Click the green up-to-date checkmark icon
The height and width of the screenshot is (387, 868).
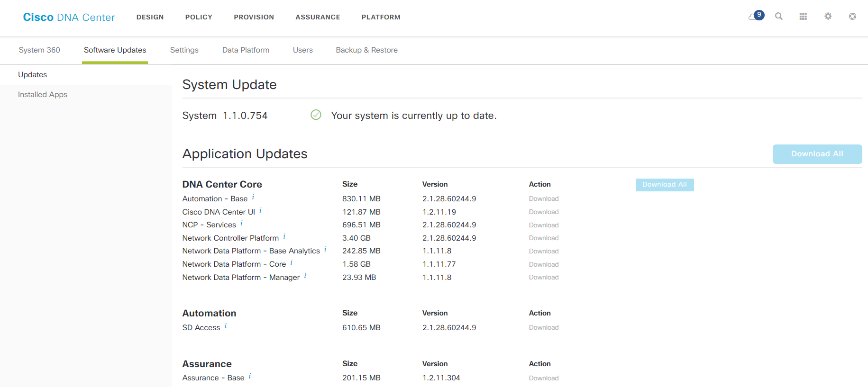[x=316, y=115]
